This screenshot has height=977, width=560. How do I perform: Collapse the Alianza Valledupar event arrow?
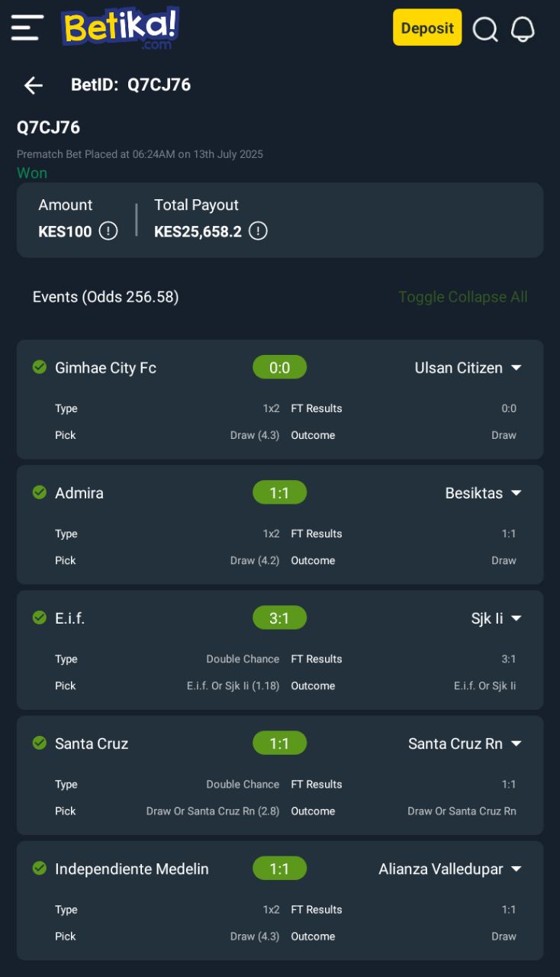pyautogui.click(x=517, y=869)
